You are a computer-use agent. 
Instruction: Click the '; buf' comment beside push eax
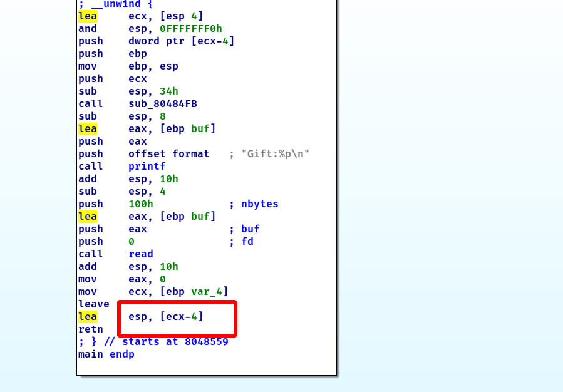point(244,229)
